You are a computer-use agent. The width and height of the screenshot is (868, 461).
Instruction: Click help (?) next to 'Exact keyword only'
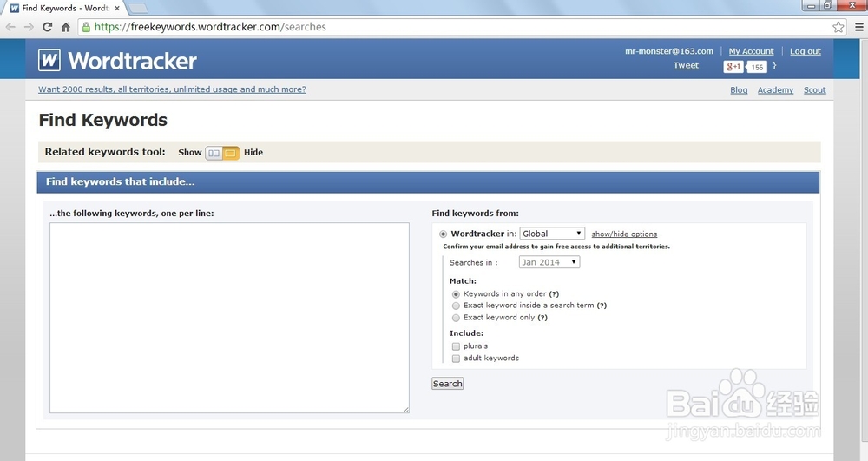click(542, 318)
